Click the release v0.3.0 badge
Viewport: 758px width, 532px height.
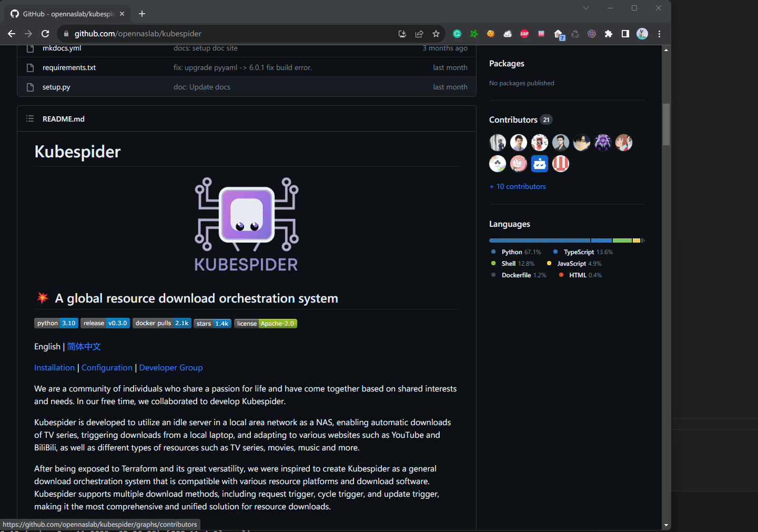click(x=105, y=323)
